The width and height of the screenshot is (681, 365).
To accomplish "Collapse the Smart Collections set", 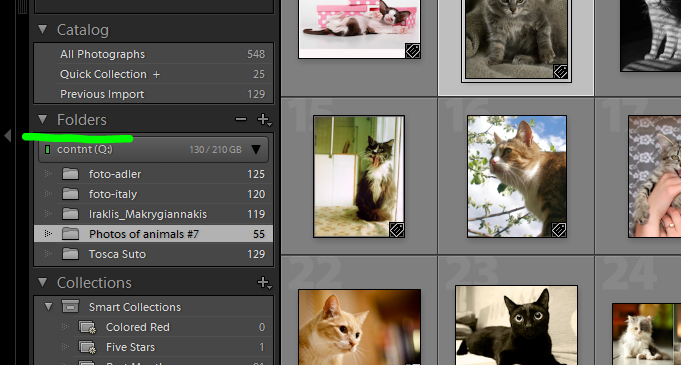I will (48, 307).
